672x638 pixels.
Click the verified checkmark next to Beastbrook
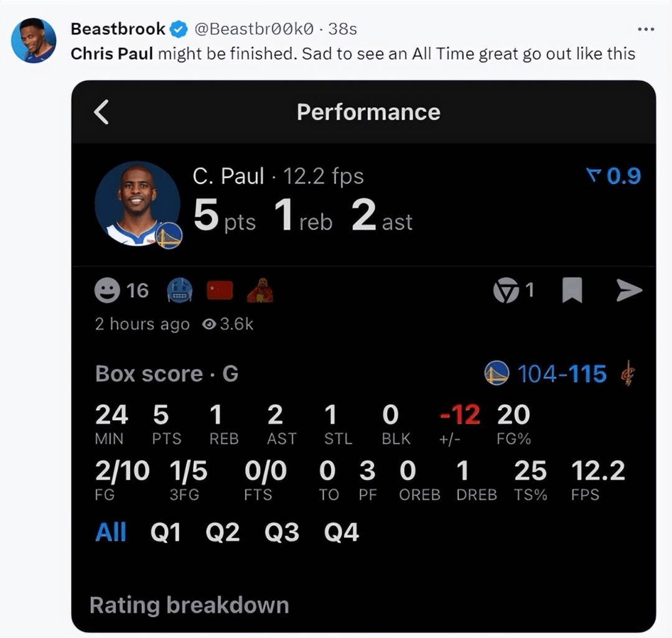[x=179, y=27]
